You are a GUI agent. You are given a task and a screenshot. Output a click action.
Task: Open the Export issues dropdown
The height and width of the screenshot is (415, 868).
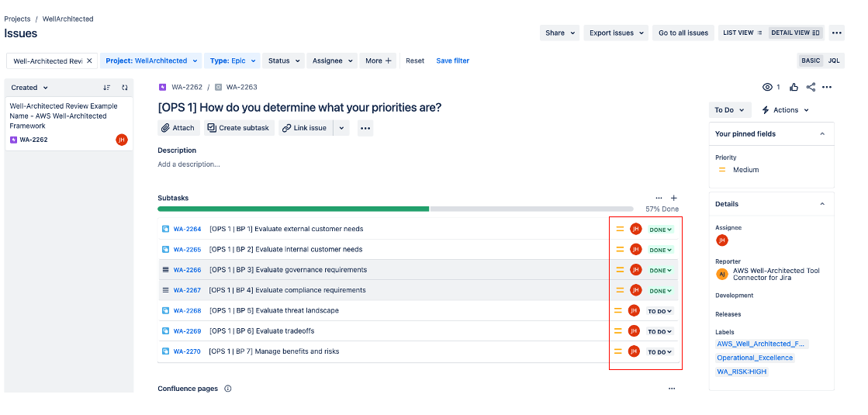616,33
